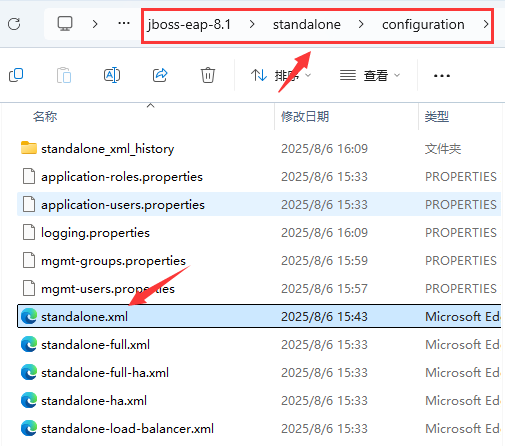Click the 15:59 date of mgmt-groups.properties

click(x=324, y=261)
